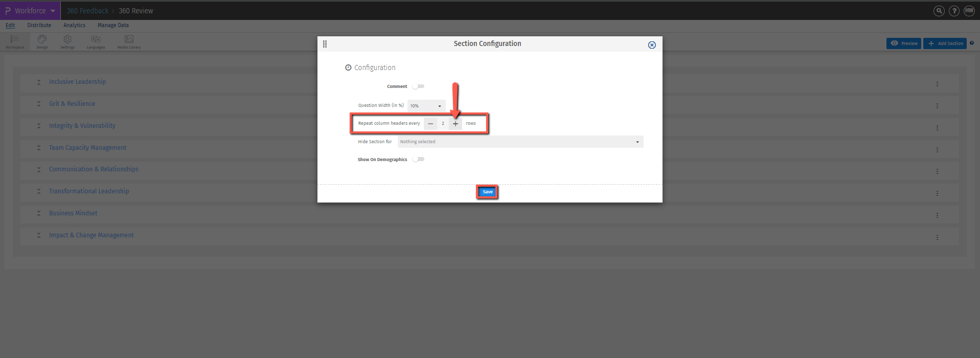Click the 360 Review breadcrumb
Image resolution: width=980 pixels, height=358 pixels.
(x=136, y=11)
